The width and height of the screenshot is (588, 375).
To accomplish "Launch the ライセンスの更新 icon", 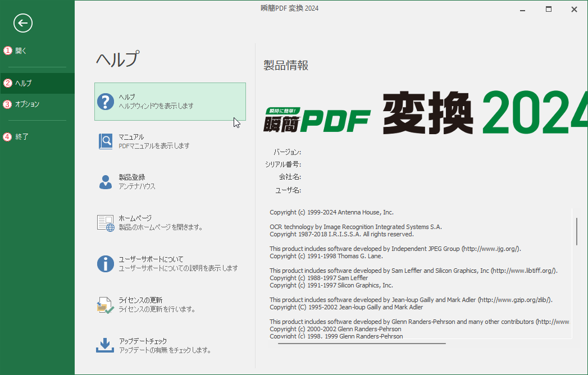I will click(106, 305).
